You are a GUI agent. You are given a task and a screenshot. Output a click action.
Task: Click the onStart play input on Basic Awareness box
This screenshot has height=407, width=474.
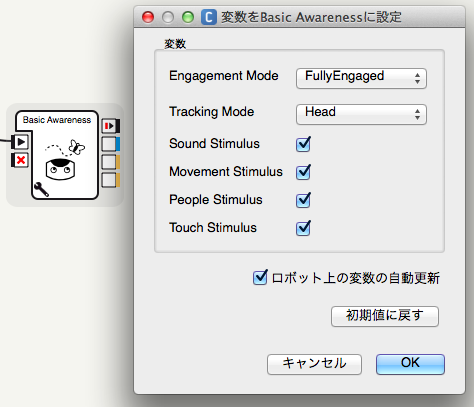click(x=20, y=142)
